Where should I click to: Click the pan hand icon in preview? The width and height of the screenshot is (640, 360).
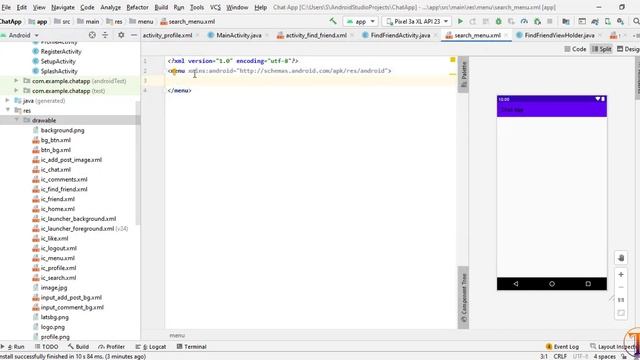click(x=621, y=258)
